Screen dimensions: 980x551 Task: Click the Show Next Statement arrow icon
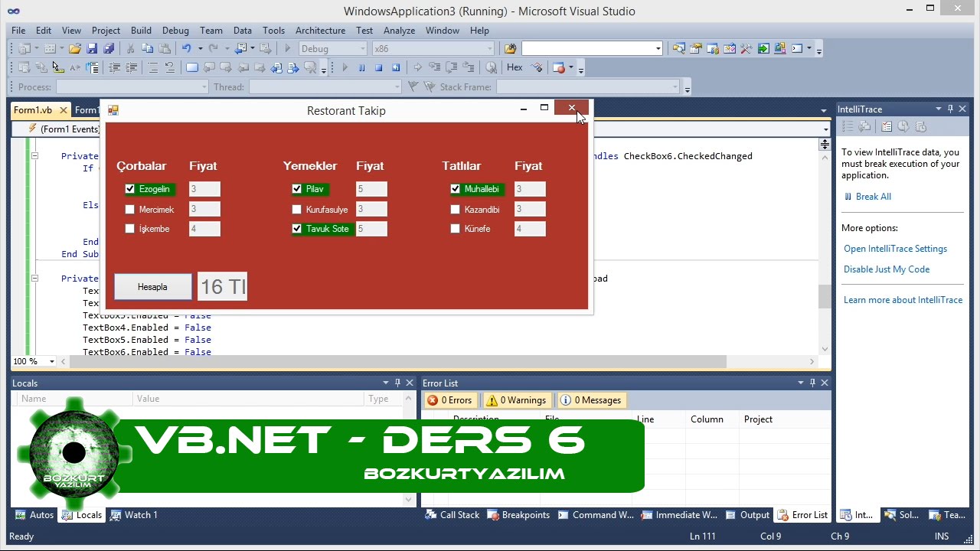point(418,67)
